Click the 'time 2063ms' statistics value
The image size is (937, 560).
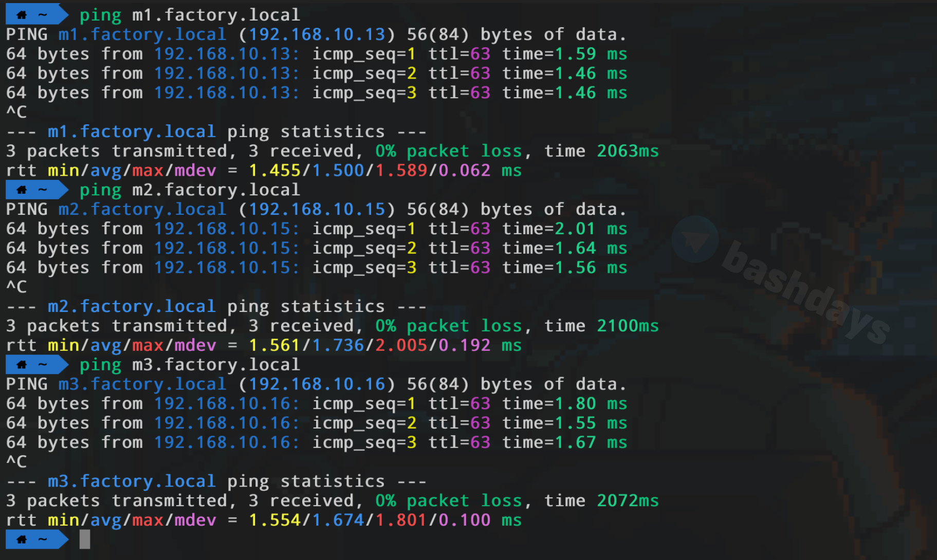[x=627, y=151]
